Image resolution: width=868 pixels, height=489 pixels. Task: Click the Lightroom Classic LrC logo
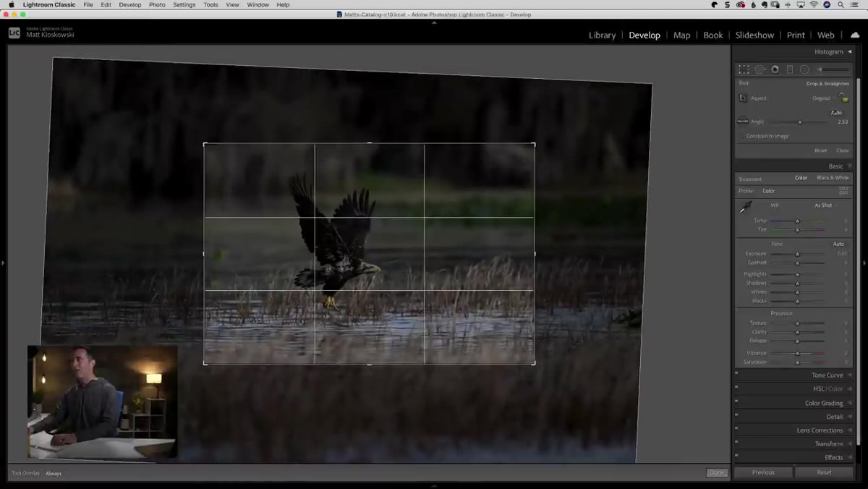pos(14,33)
